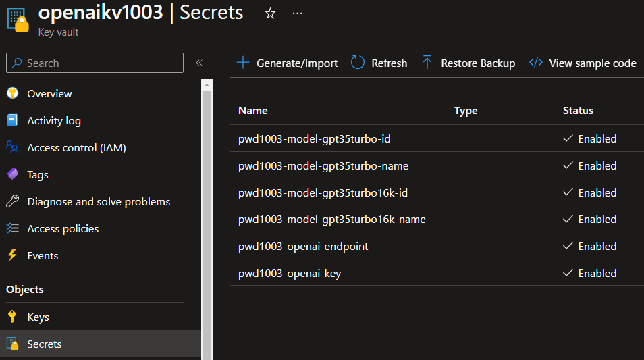The image size is (644, 360).
Task: Open secret pwd1003-model-gpt35turbo16k-id
Action: pos(323,192)
